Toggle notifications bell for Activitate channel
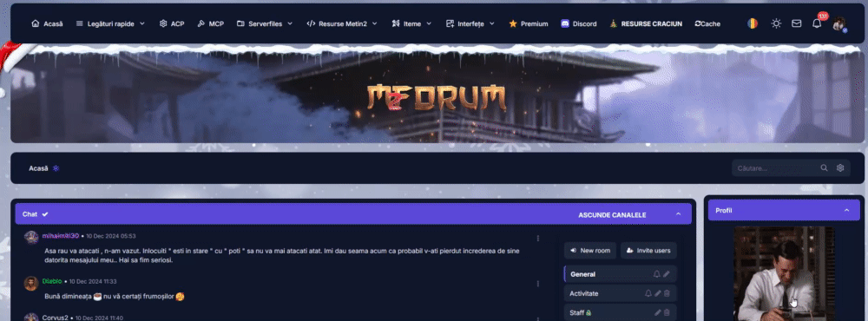Screen dimensions: 868x321 [648, 293]
